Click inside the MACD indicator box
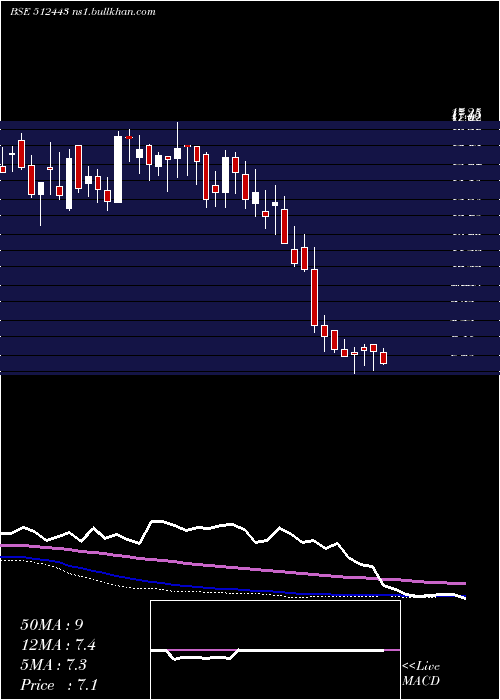The height and width of the screenshot is (700, 500). [275, 650]
